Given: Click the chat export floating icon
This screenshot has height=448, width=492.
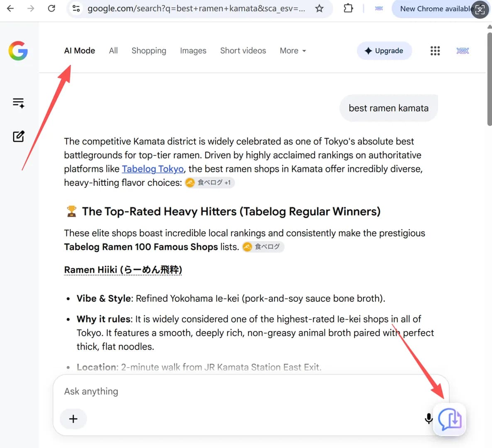Looking at the screenshot, I should coord(450,419).
